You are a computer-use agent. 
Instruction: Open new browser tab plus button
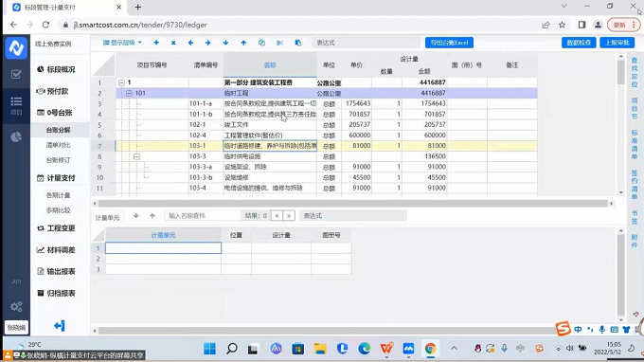pyautogui.click(x=138, y=8)
